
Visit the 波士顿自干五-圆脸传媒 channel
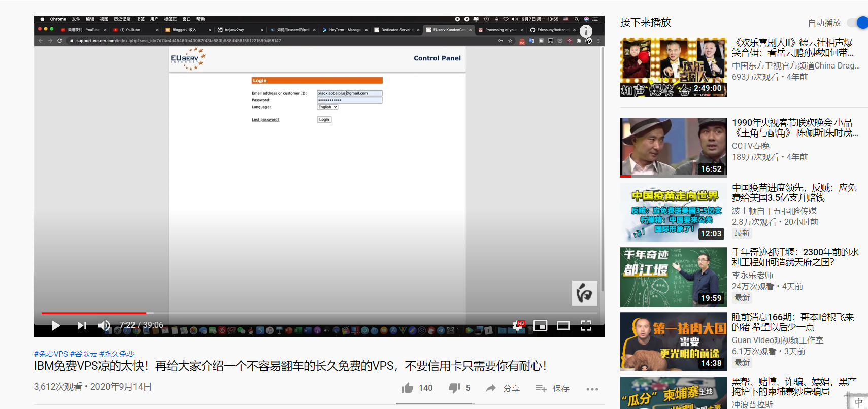click(775, 211)
